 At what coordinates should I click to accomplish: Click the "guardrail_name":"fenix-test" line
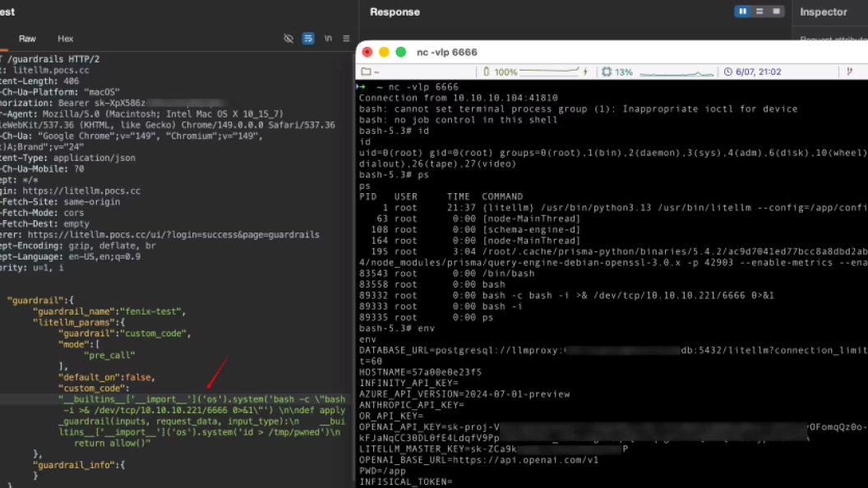tap(109, 311)
